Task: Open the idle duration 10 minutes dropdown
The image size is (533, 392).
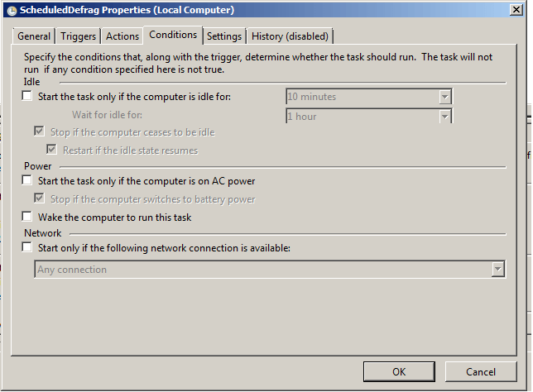Action: (x=444, y=97)
